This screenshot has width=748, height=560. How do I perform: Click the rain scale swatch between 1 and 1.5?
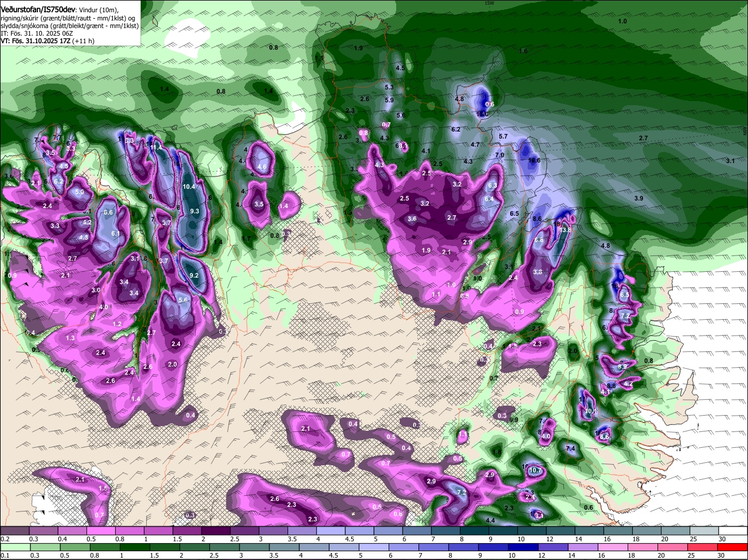(136, 547)
